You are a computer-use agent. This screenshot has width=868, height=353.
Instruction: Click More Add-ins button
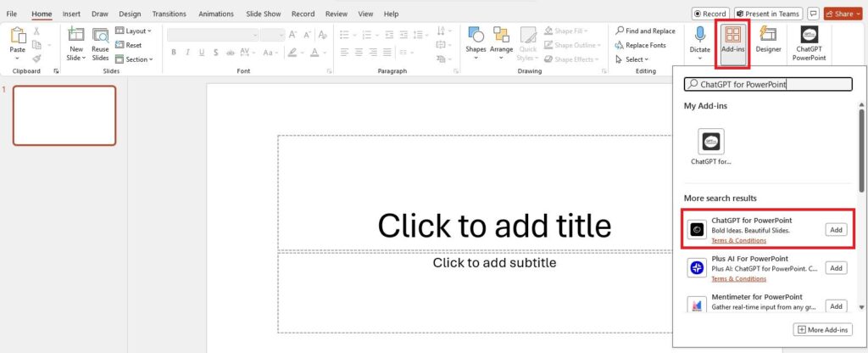click(822, 330)
